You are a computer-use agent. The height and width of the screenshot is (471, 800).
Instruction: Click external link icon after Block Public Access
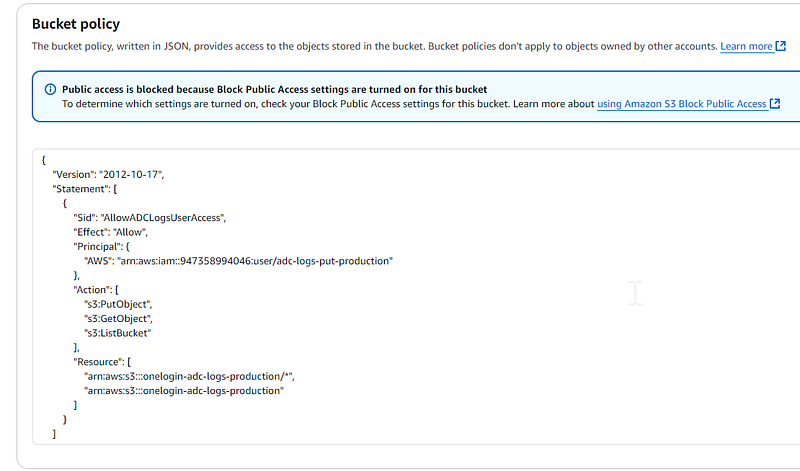coord(775,104)
